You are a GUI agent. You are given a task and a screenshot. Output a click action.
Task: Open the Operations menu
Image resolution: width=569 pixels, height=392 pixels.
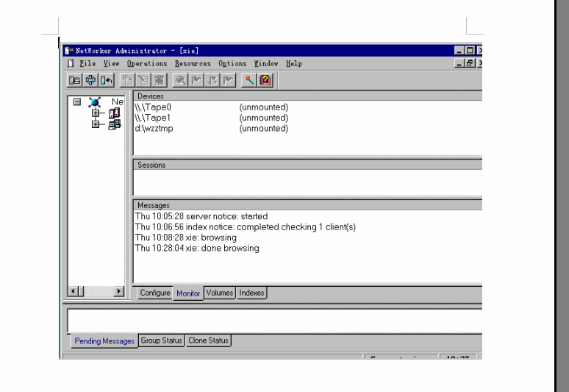tap(147, 64)
